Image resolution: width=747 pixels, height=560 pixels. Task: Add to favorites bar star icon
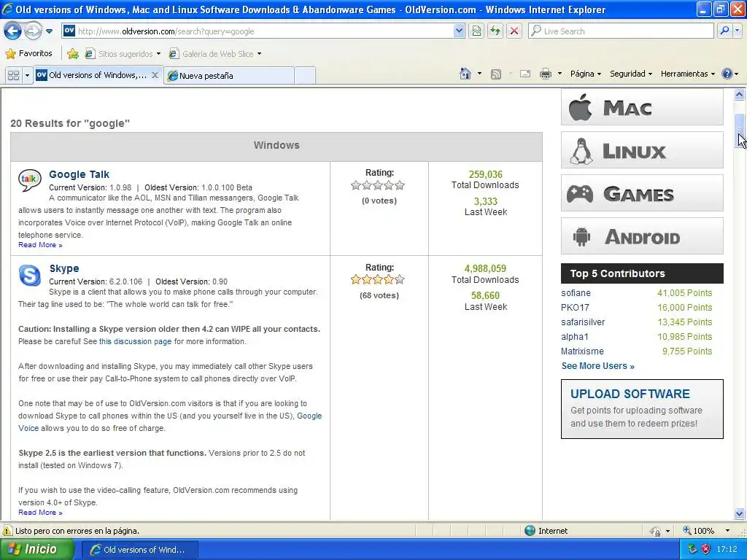pos(73,54)
